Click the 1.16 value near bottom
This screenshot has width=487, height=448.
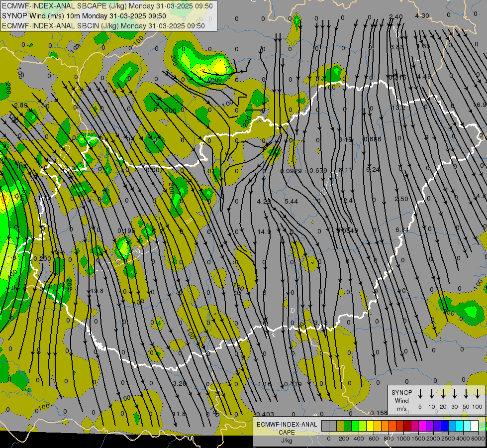tap(265, 384)
